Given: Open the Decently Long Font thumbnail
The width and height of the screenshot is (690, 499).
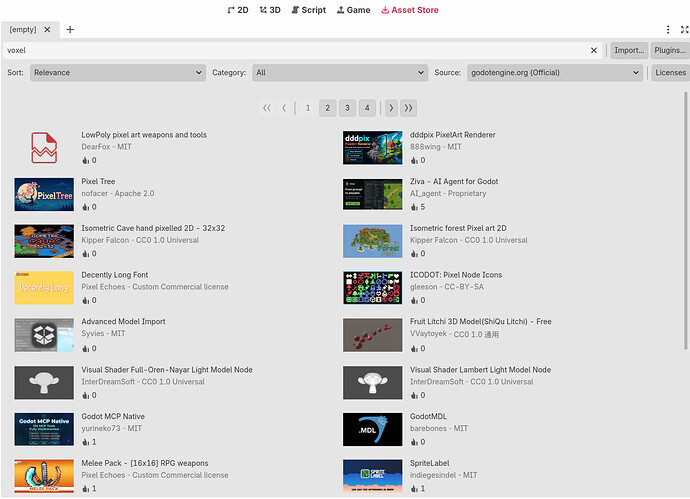Looking at the screenshot, I should pos(44,288).
